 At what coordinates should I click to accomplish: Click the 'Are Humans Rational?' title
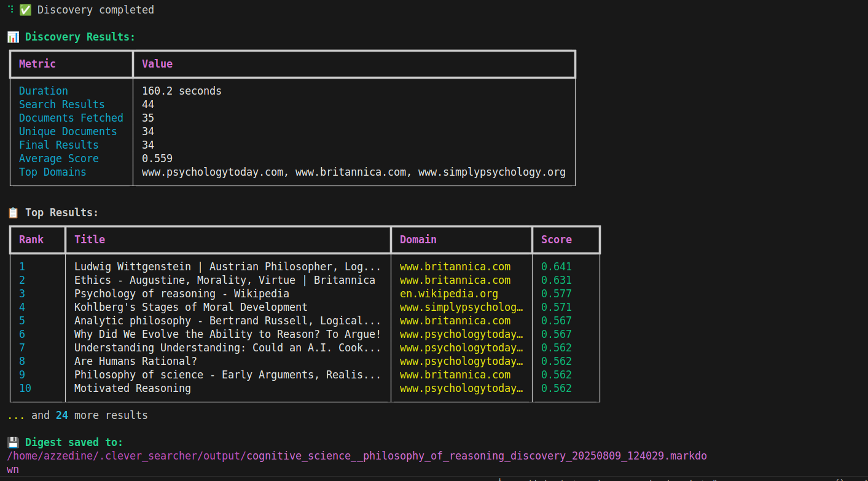click(136, 361)
